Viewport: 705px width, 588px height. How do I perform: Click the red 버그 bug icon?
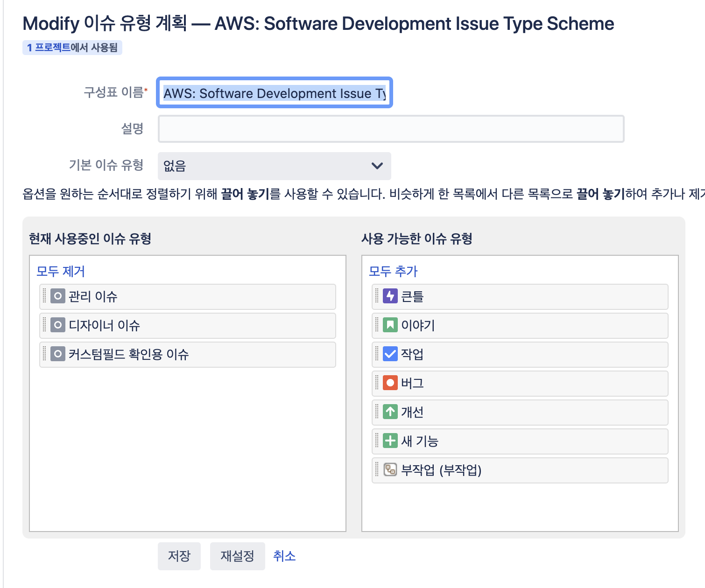[390, 383]
